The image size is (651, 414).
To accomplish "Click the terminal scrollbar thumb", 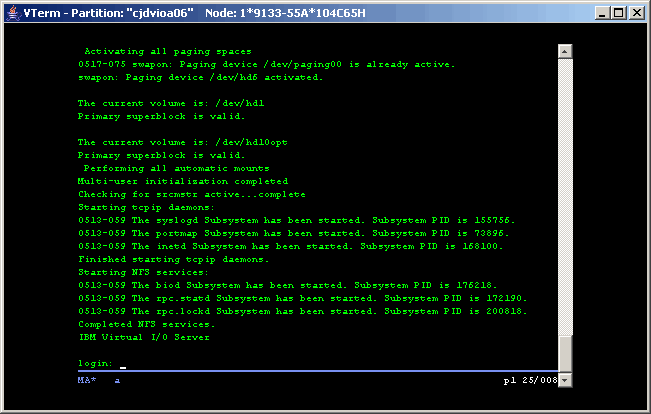I will [x=565, y=352].
